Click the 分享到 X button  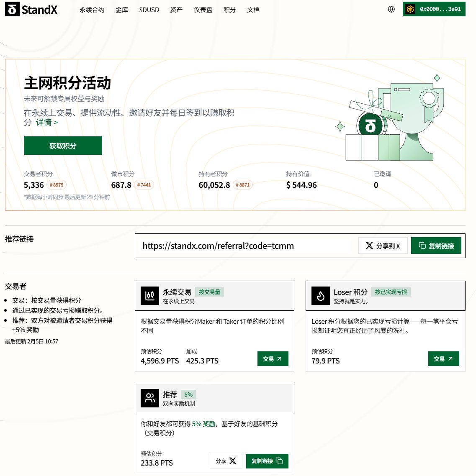[383, 246]
